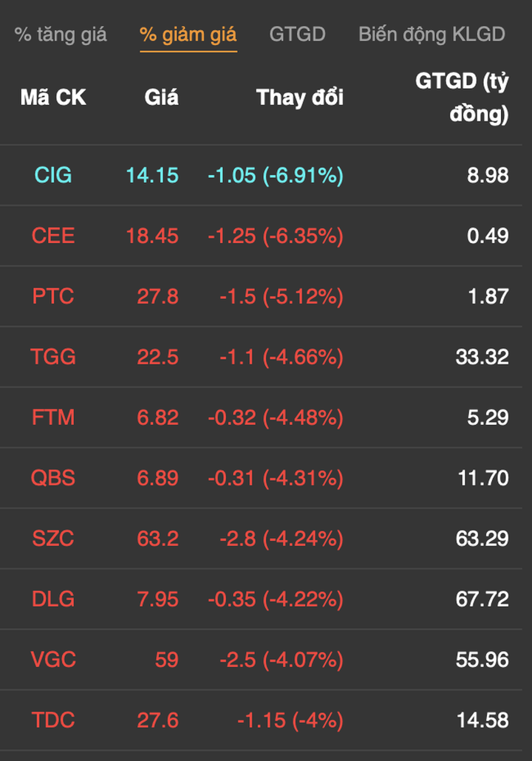Switch to Biến động KLGD tab
Screen dimensions: 532x761
pos(432,34)
